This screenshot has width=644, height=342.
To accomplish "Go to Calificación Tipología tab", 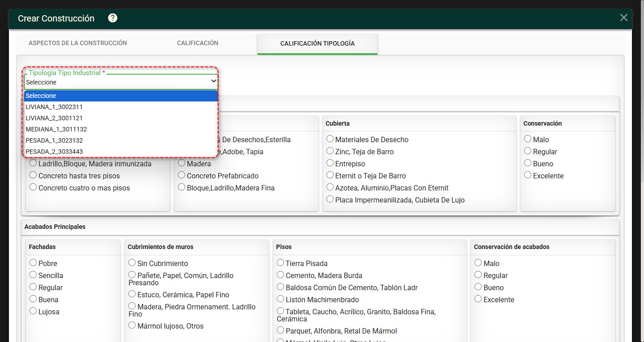I will (x=318, y=44).
